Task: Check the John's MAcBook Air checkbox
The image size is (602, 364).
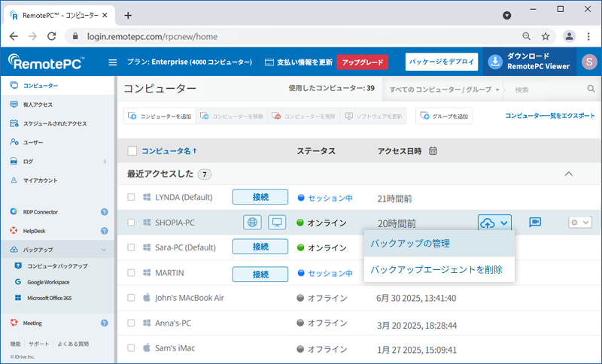Action: coord(131,298)
